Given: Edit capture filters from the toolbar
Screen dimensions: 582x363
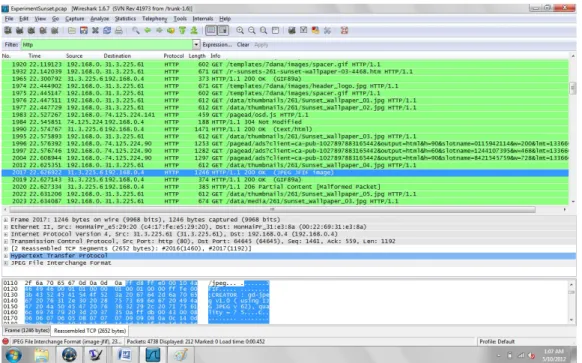Looking at the screenshot, I should coord(292,30).
